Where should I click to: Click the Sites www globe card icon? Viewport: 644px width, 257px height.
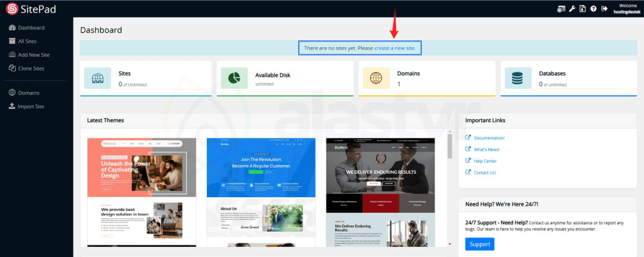tap(97, 78)
